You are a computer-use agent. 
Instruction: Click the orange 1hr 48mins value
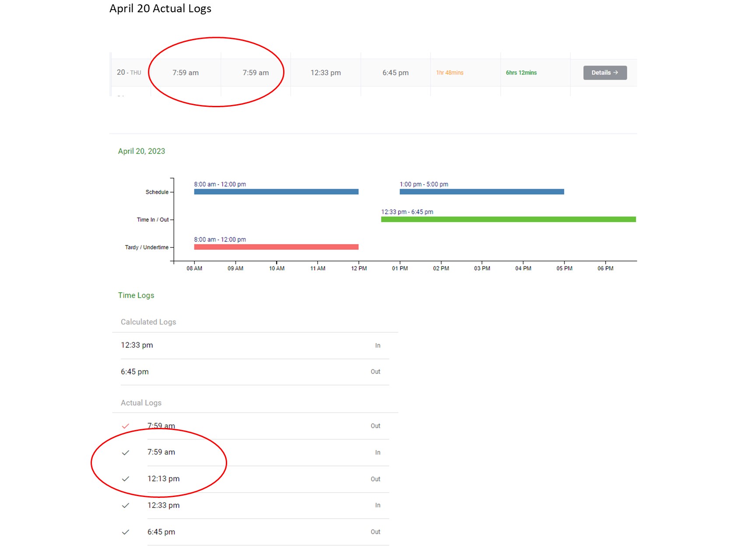pyautogui.click(x=449, y=73)
